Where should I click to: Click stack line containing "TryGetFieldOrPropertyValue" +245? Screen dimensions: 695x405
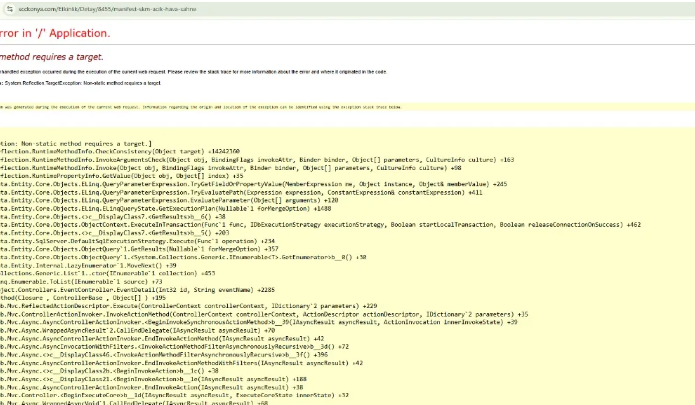pos(254,184)
